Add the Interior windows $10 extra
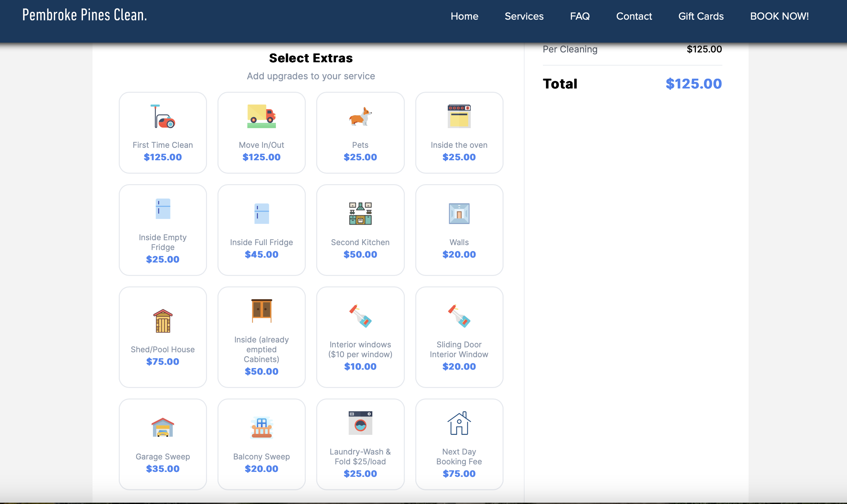The height and width of the screenshot is (504, 847). 360,337
